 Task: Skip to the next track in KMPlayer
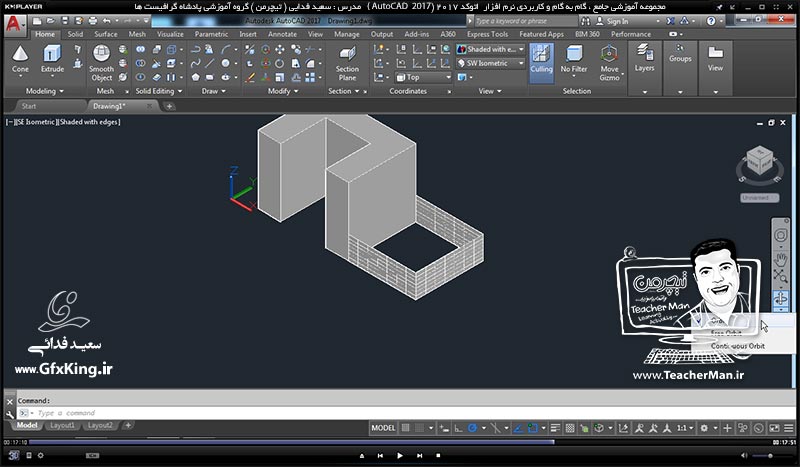(x=419, y=455)
